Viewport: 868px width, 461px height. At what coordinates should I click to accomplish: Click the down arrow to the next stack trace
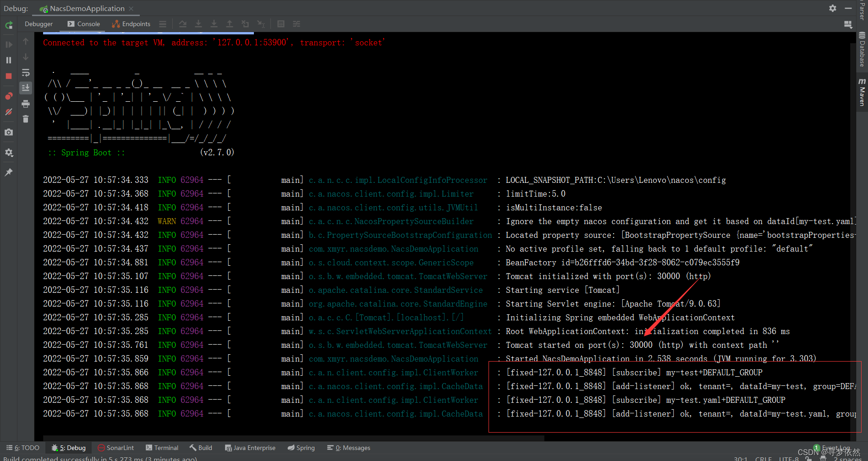pyautogui.click(x=26, y=57)
